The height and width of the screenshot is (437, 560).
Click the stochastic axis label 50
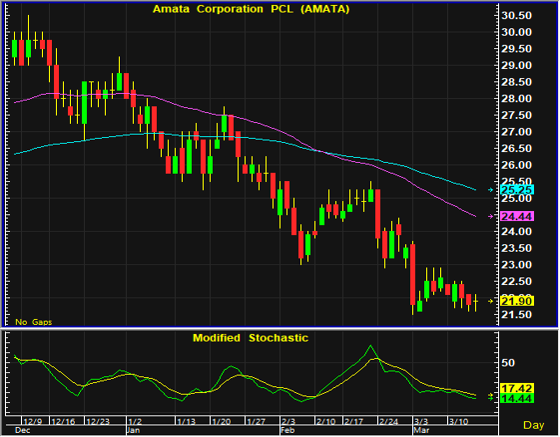[x=508, y=363]
